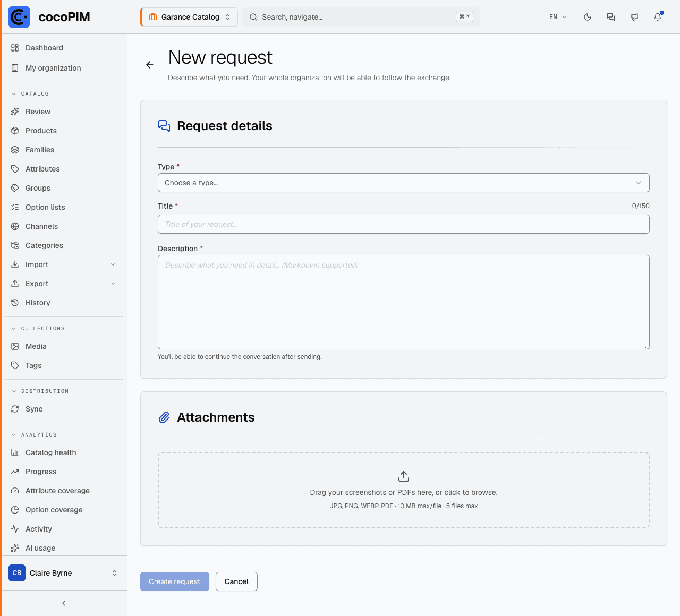Click the Search, navigate… box
The image size is (680, 616).
(x=361, y=17)
